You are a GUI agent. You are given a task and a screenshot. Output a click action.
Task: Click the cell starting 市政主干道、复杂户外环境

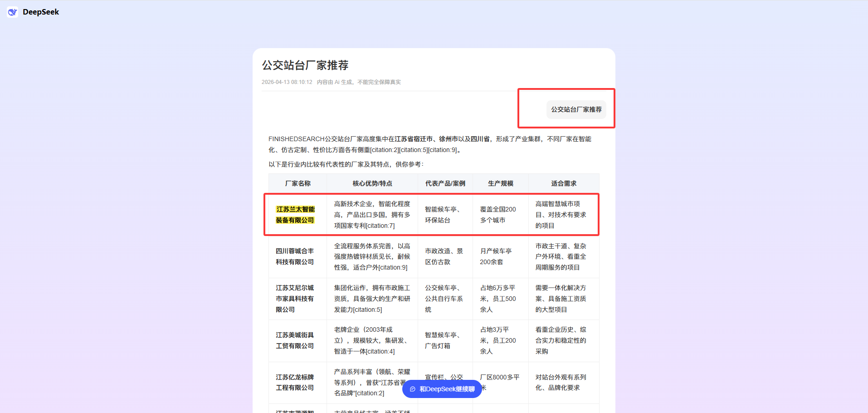(x=564, y=256)
